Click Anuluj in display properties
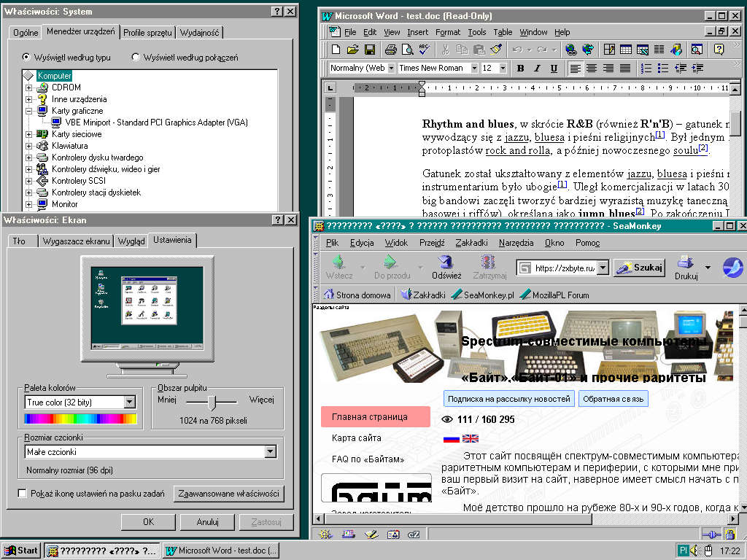 point(207,522)
